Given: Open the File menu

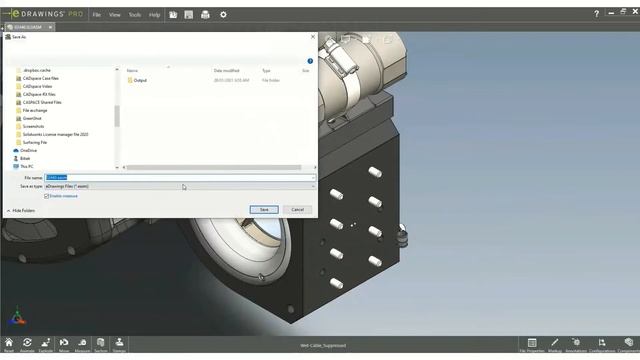Looking at the screenshot, I should click(x=97, y=15).
